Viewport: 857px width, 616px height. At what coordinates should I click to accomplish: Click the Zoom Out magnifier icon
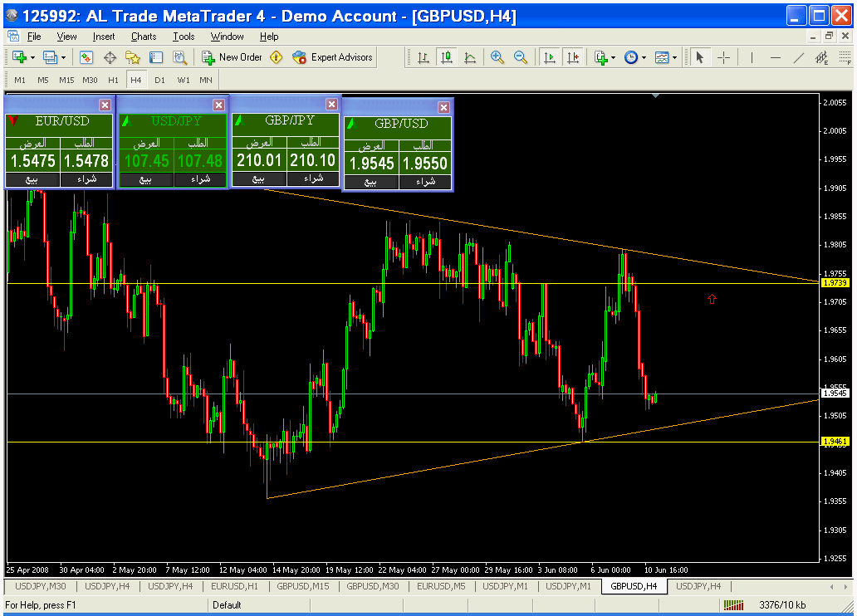[521, 57]
